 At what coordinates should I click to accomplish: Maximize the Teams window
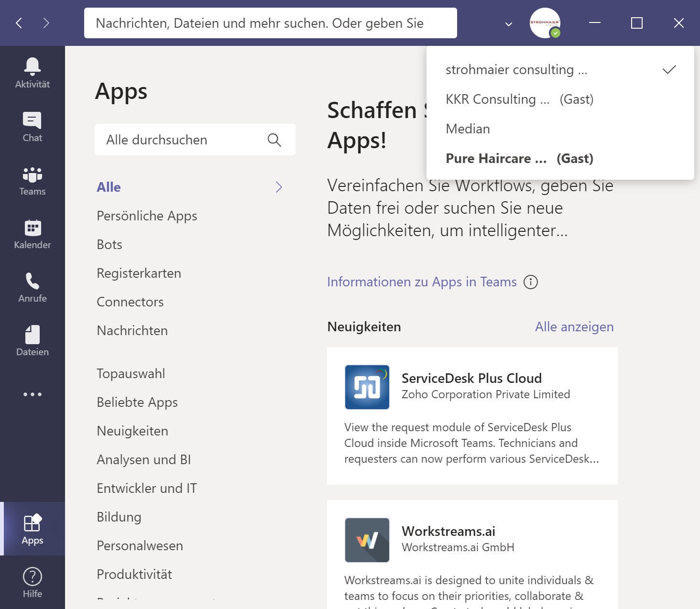637,23
